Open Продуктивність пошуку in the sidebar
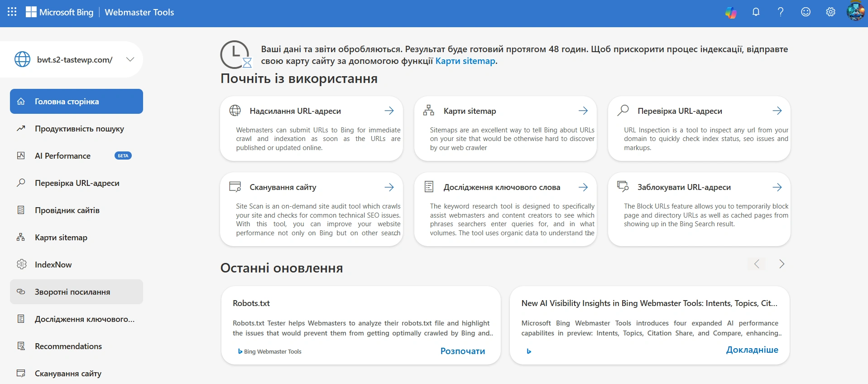868x384 pixels. [x=77, y=129]
